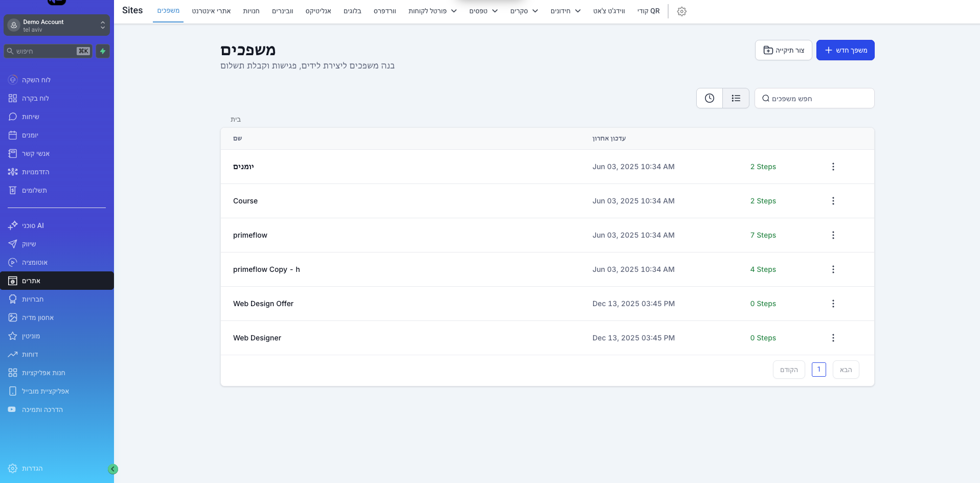This screenshot has height=483, width=980.
Task: Open the settings gear in top navigation
Action: [x=681, y=11]
